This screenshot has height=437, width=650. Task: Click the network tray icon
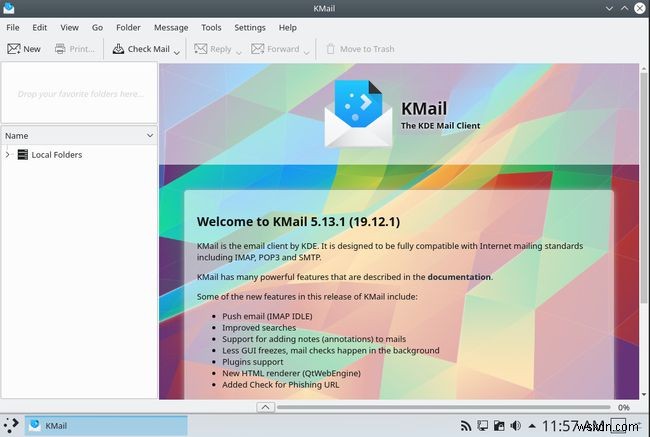[x=466, y=426]
